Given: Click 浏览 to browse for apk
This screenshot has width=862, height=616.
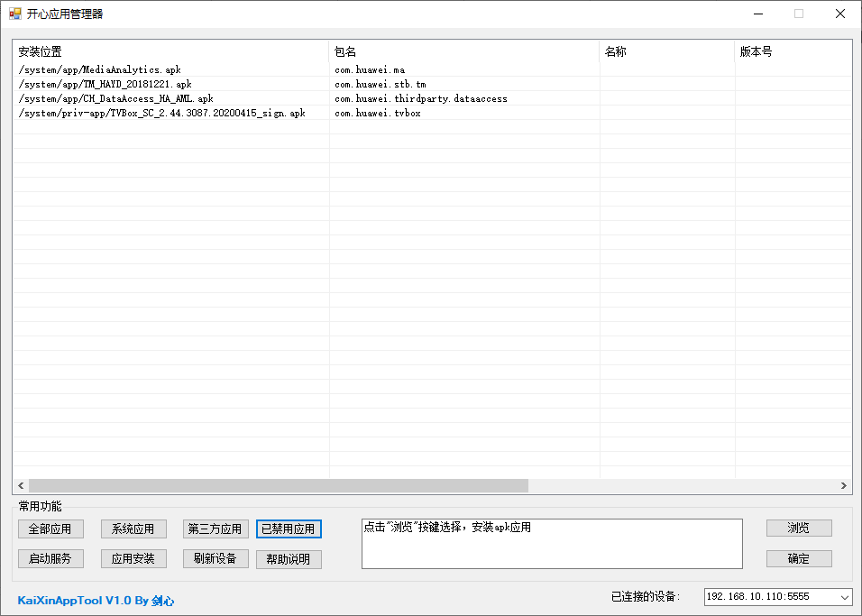Looking at the screenshot, I should point(799,528).
